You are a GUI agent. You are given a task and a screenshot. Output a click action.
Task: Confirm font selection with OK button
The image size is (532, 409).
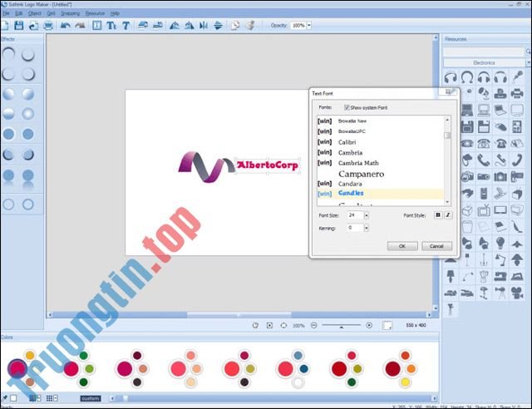(x=402, y=246)
